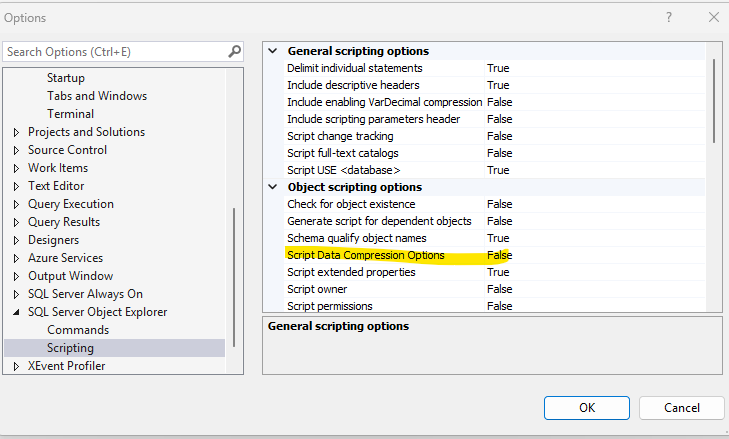Expand Work Items node

tap(16, 168)
